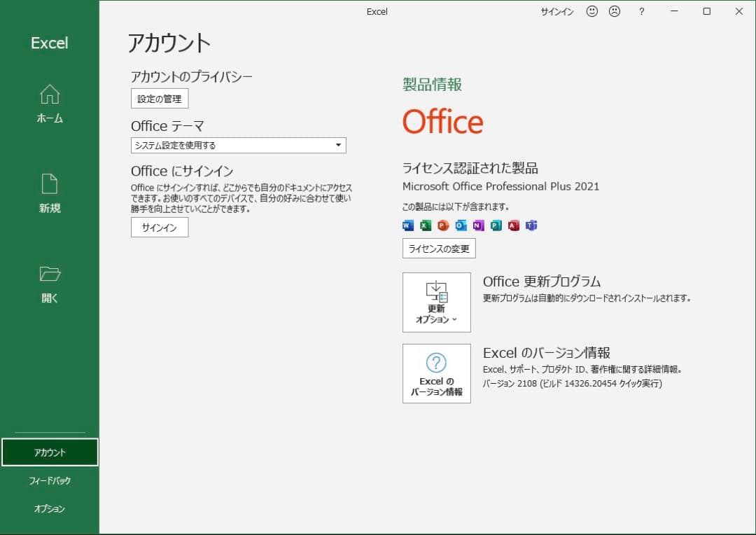Image resolution: width=756 pixels, height=535 pixels.
Task: Click the Access app icon
Action: click(x=513, y=225)
